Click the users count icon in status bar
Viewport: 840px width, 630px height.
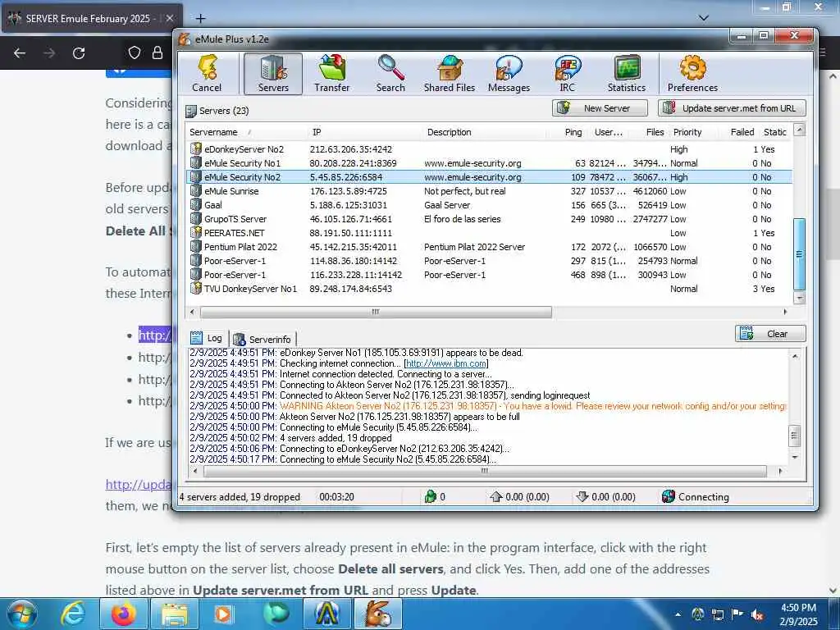tap(430, 496)
